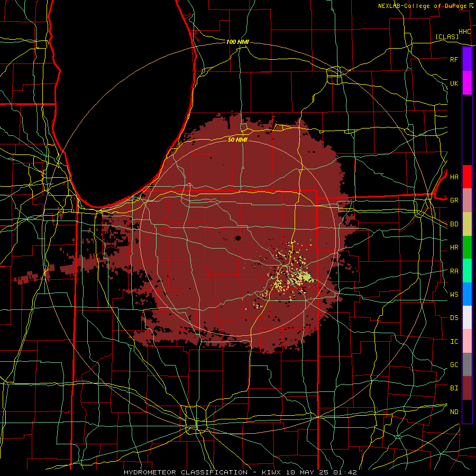The width and height of the screenshot is (476, 476).
Task: Click the 'UK' legend label
Action: point(454,83)
